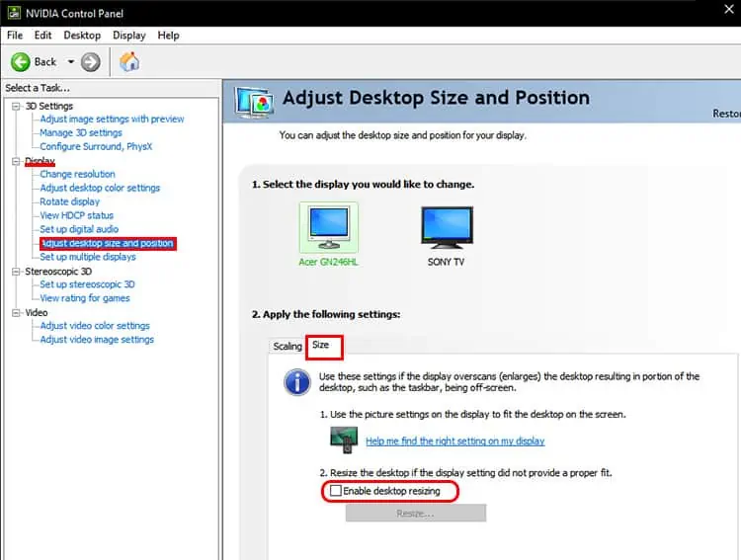The height and width of the screenshot is (560, 741).
Task: Collapse the Video tree node
Action: [16, 312]
